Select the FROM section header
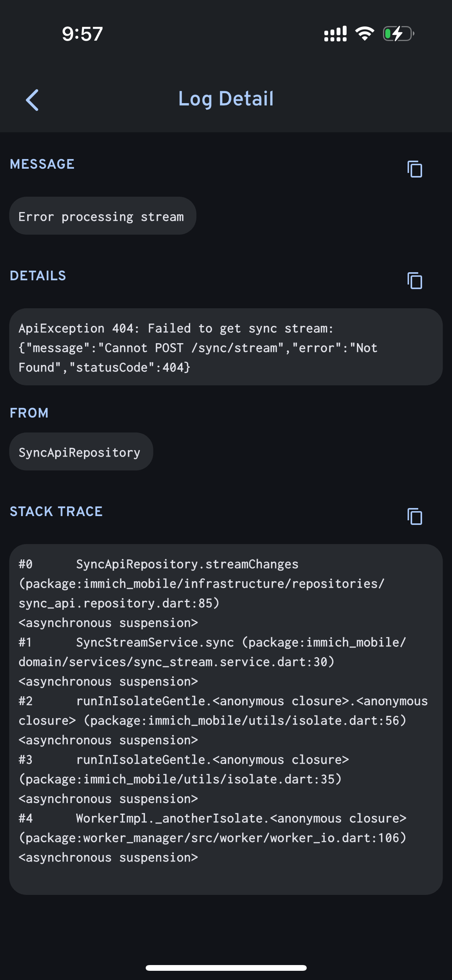The width and height of the screenshot is (452, 980). 29,413
